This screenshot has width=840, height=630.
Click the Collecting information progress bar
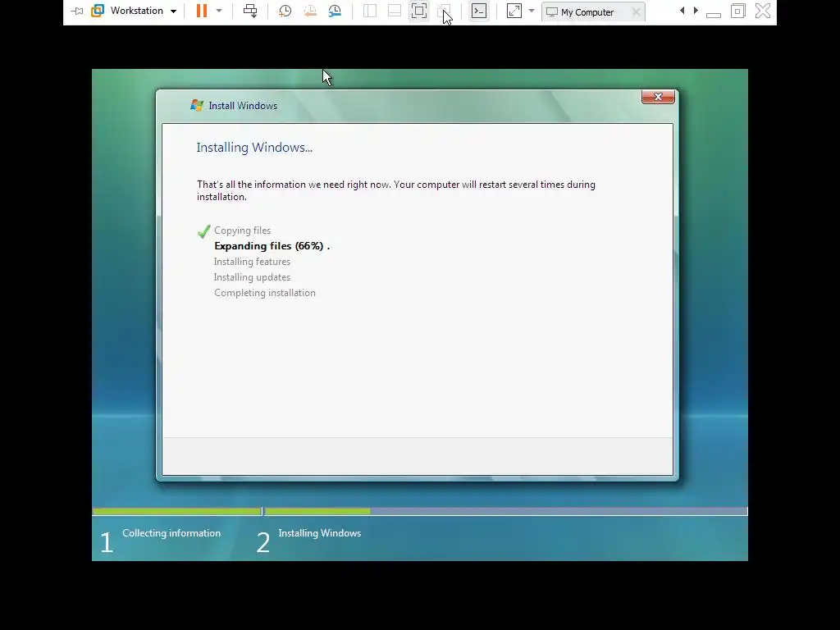tap(177, 512)
